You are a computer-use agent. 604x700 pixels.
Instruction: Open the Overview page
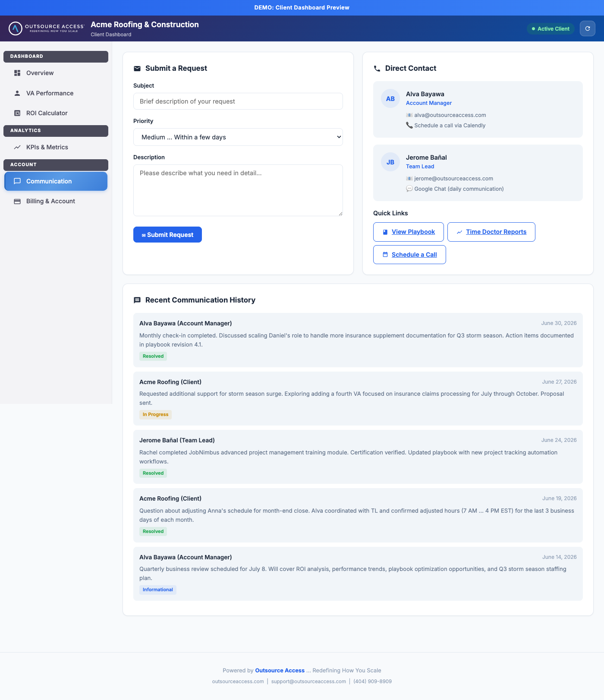[x=56, y=73]
